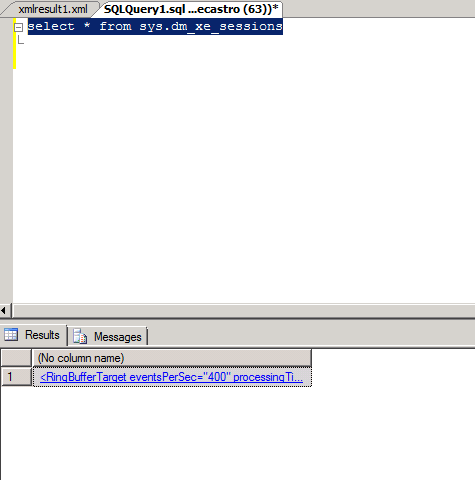Click the highlighted select query text

[155, 27]
